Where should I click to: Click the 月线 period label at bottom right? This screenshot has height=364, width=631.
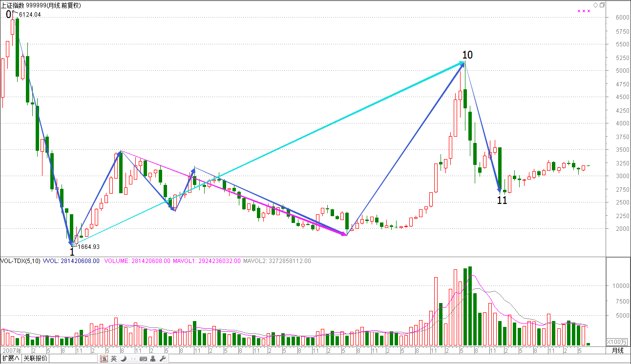pyautogui.click(x=618, y=350)
